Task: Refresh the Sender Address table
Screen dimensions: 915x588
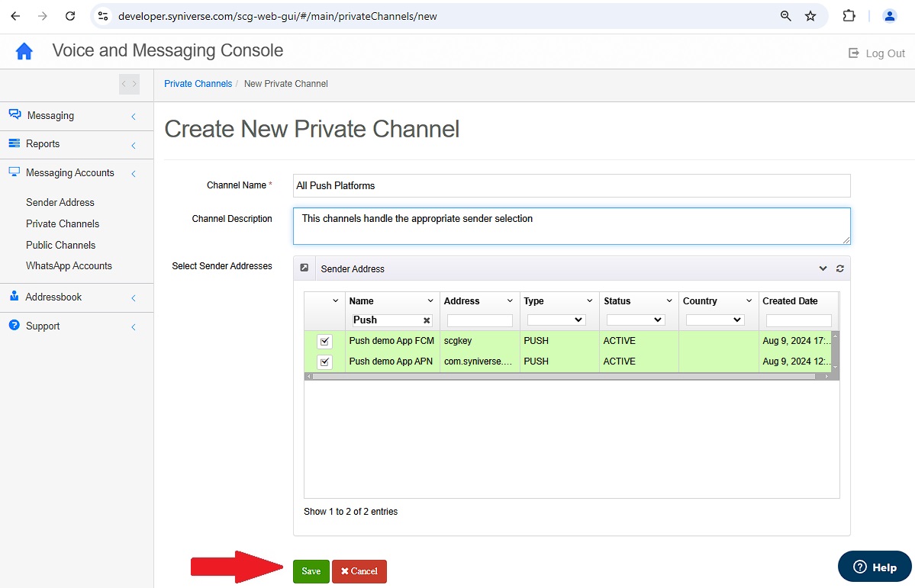Action: pos(839,268)
